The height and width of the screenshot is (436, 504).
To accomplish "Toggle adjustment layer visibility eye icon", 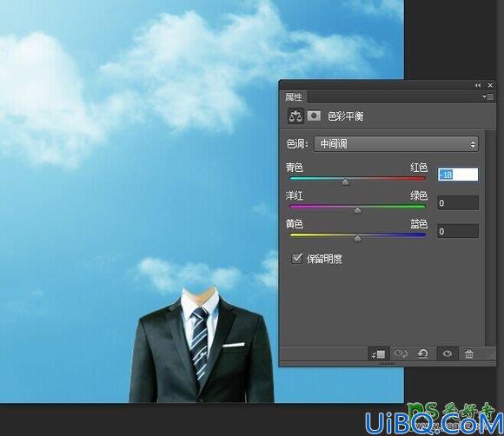I will pos(448,353).
